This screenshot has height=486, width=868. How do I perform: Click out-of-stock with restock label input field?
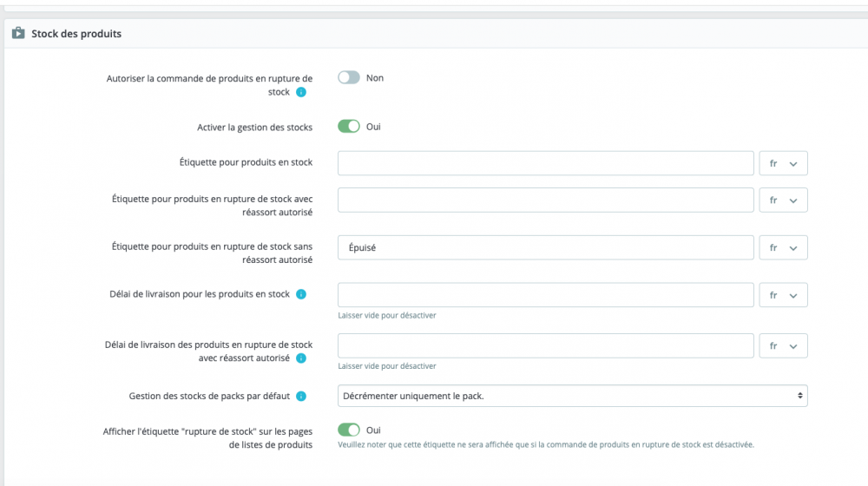click(545, 200)
